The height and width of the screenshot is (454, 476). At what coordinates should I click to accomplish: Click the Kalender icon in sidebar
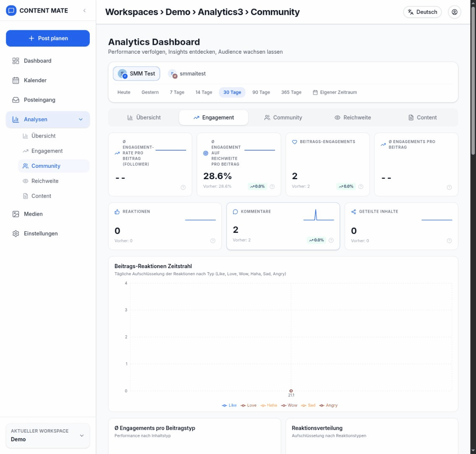click(16, 80)
